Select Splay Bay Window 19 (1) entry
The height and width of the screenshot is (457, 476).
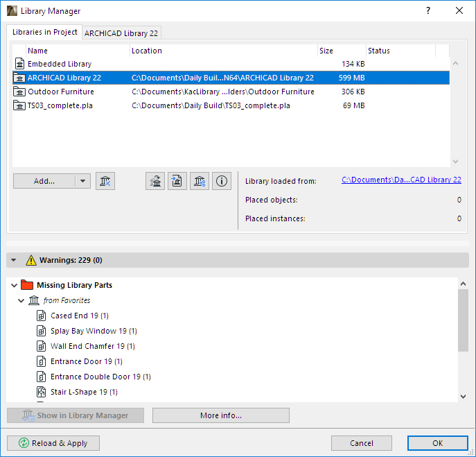(94, 331)
